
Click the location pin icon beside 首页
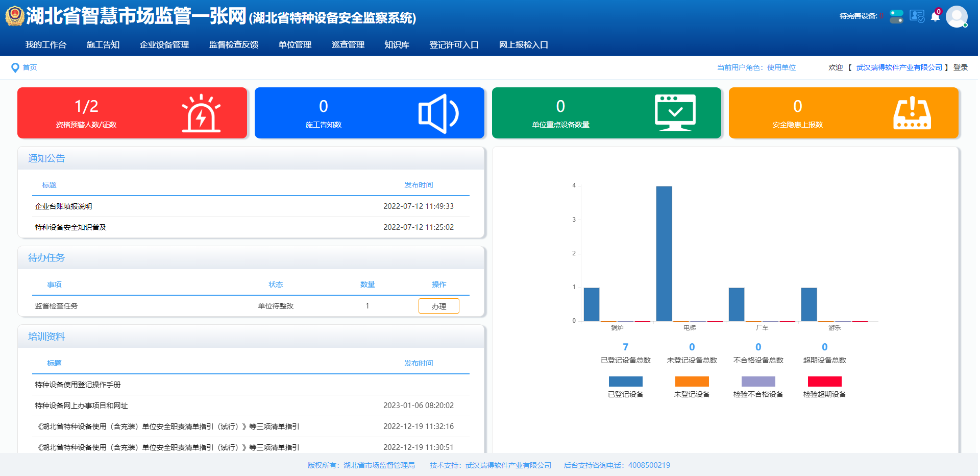tap(15, 67)
